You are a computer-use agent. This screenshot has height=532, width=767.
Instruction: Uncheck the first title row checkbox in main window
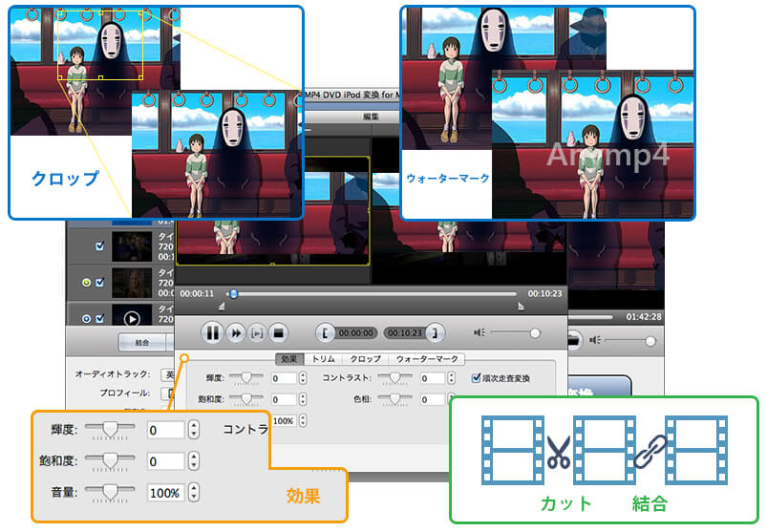click(99, 246)
